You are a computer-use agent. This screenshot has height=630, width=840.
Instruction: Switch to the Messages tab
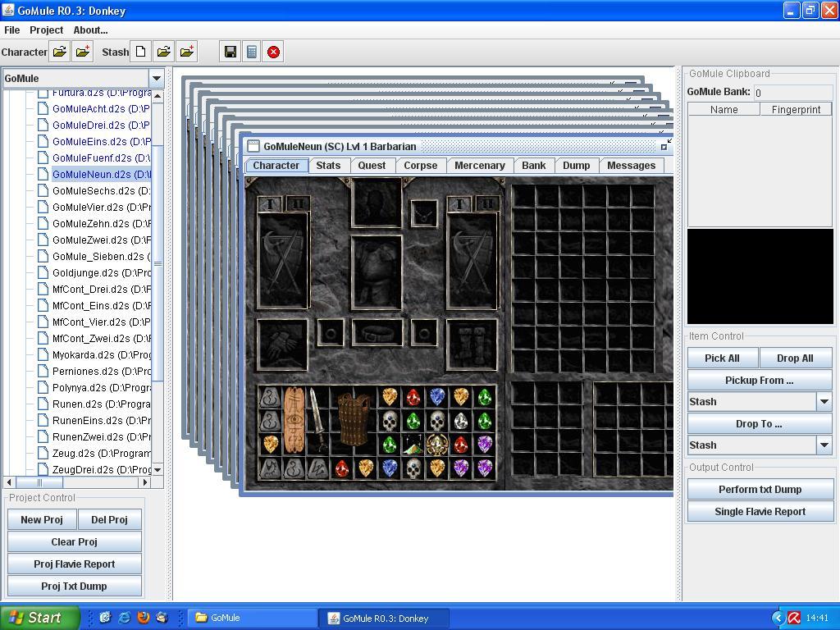[x=631, y=166]
